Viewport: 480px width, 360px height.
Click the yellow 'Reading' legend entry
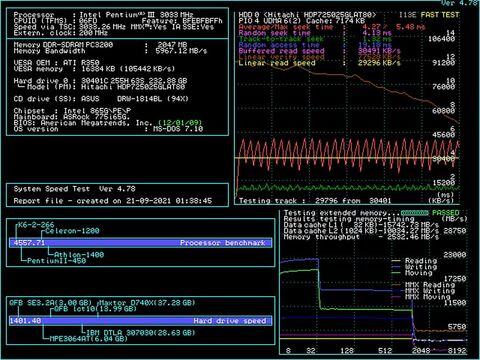(414, 261)
